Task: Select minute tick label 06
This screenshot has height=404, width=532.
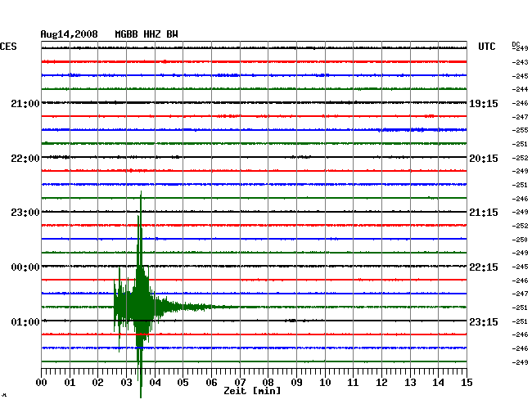Action: [211, 383]
